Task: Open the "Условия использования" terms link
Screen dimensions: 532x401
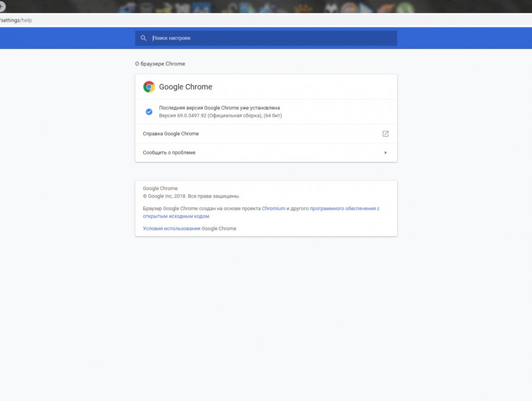Action: [x=171, y=229]
